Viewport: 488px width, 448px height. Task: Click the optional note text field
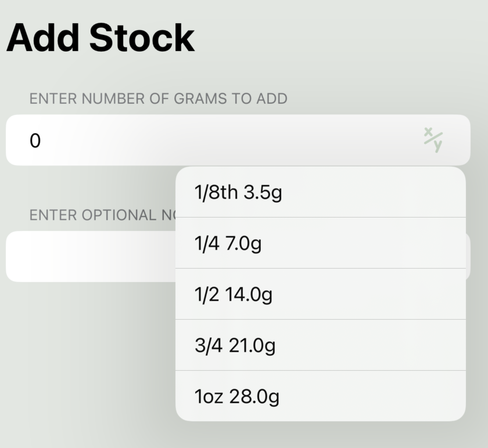pos(87,256)
